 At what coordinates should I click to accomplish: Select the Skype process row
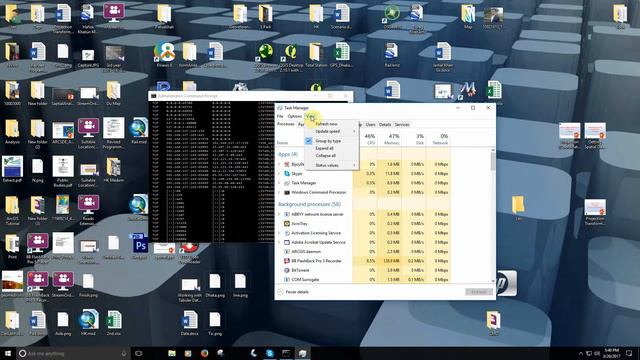coord(363,173)
